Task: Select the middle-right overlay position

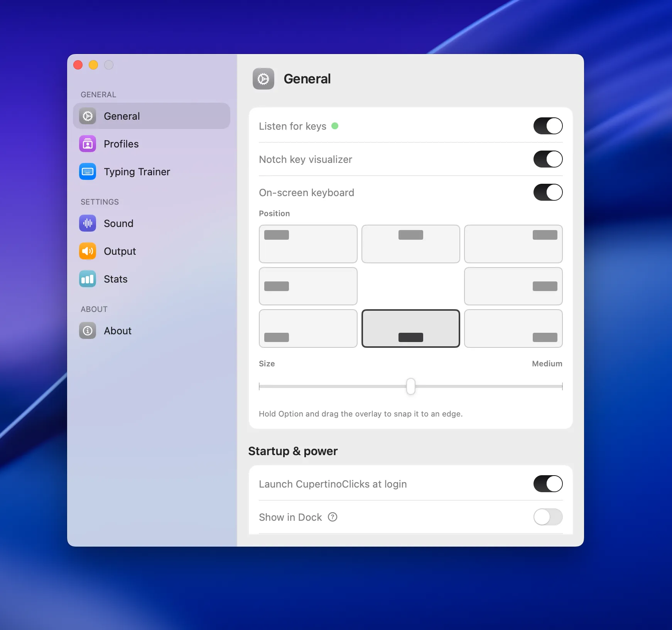Action: pyautogui.click(x=513, y=286)
